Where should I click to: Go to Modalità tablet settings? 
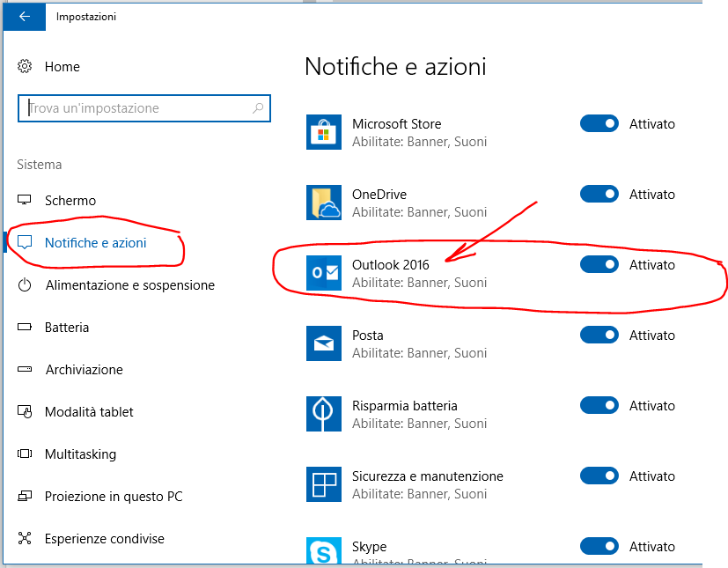pos(89,412)
